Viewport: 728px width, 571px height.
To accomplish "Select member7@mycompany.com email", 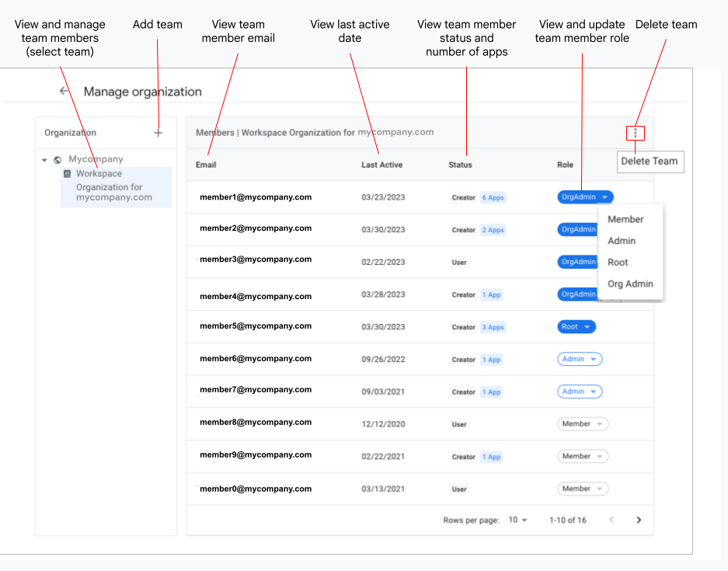I will pyautogui.click(x=256, y=390).
